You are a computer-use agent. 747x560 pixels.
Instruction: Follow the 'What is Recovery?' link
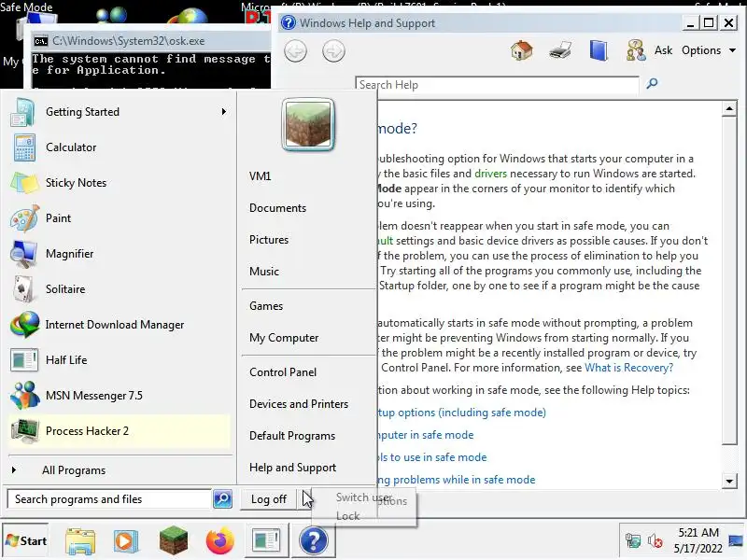point(628,368)
